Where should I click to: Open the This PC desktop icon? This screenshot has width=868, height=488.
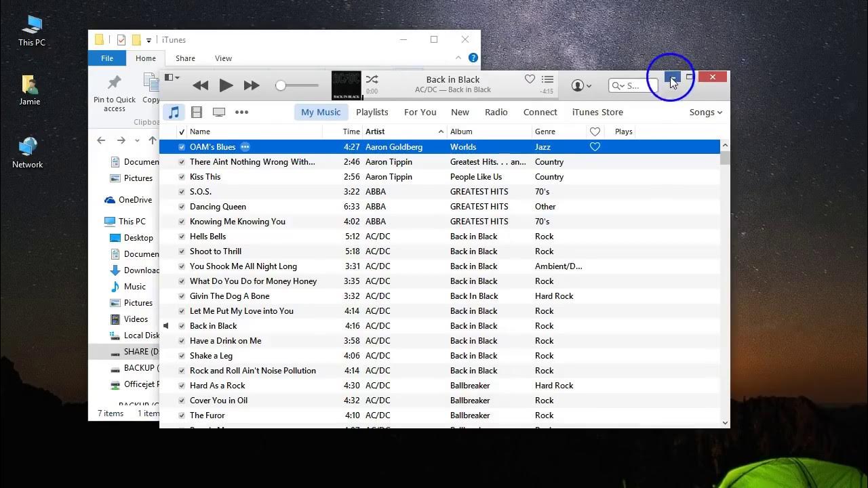[x=31, y=30]
